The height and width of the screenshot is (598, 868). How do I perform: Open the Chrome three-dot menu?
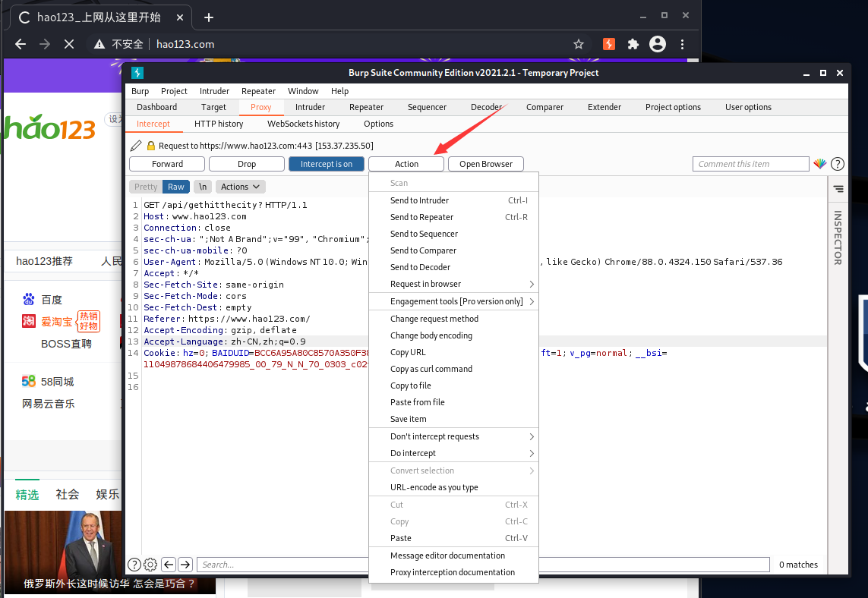682,44
